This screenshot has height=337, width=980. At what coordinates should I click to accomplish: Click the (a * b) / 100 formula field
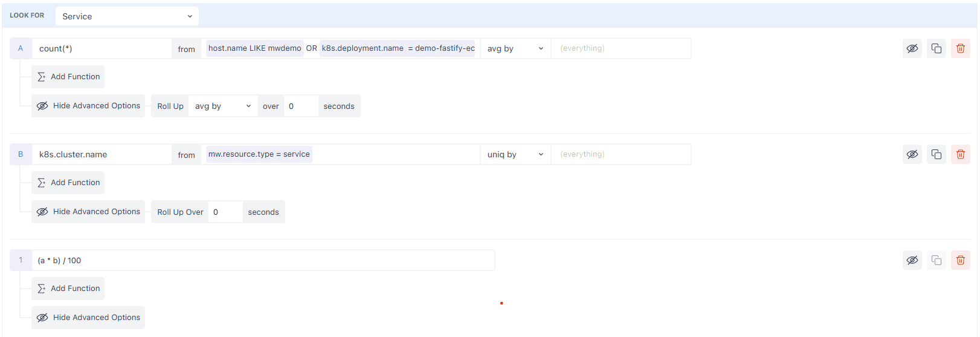263,260
